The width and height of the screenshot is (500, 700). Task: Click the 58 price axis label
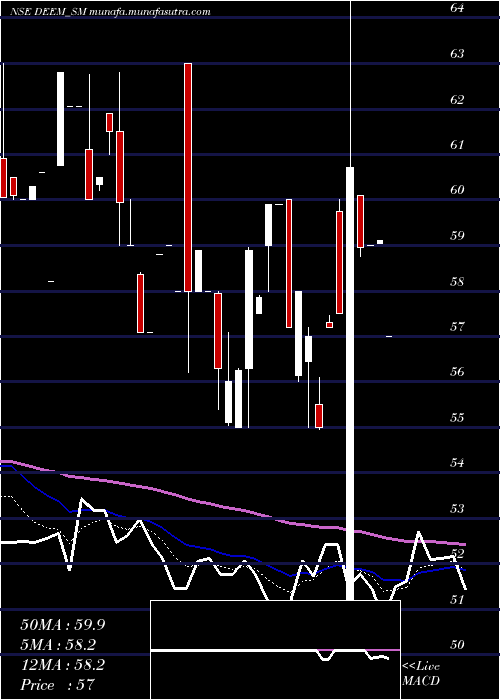(x=456, y=282)
